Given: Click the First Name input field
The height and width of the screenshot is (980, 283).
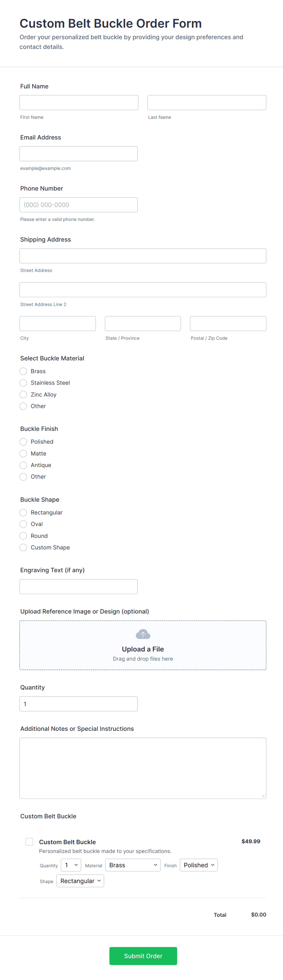Looking at the screenshot, I should (x=79, y=103).
